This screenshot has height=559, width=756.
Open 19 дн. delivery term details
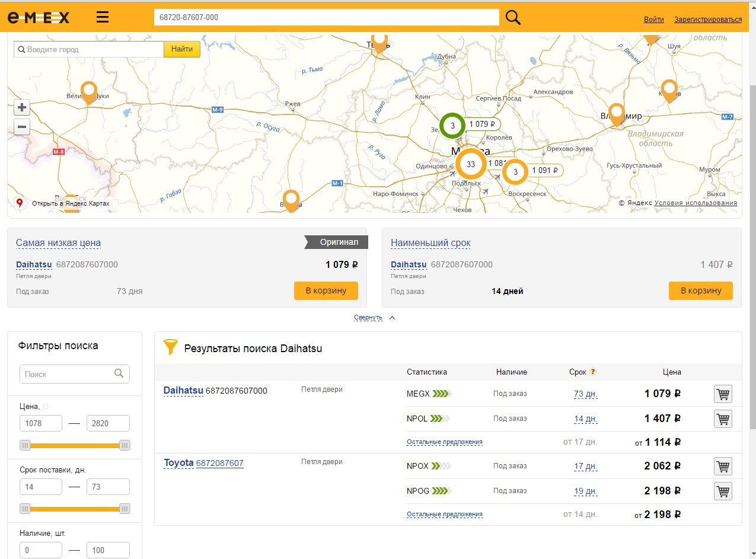(586, 491)
